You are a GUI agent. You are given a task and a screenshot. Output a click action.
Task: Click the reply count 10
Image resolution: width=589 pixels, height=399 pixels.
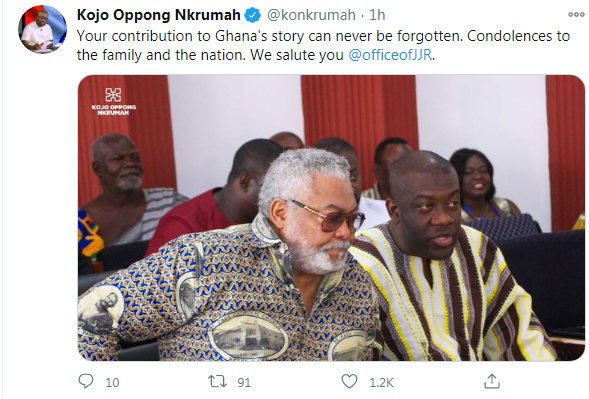112,382
